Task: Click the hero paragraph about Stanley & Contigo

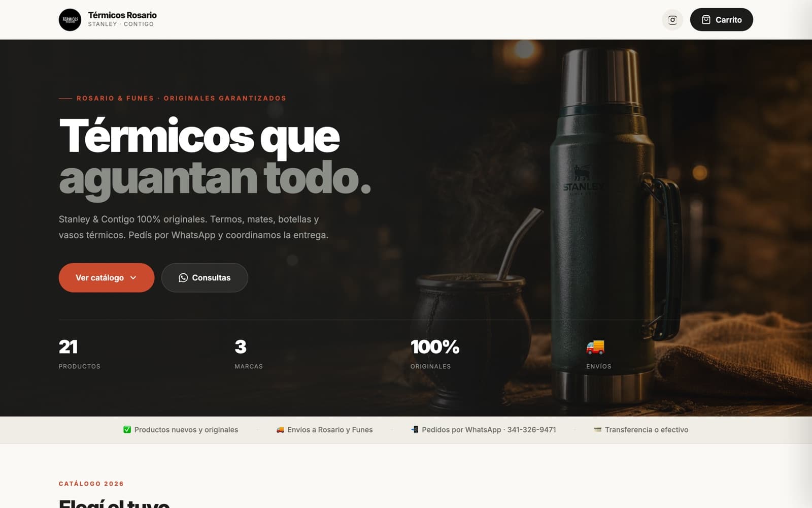Action: pyautogui.click(x=193, y=227)
